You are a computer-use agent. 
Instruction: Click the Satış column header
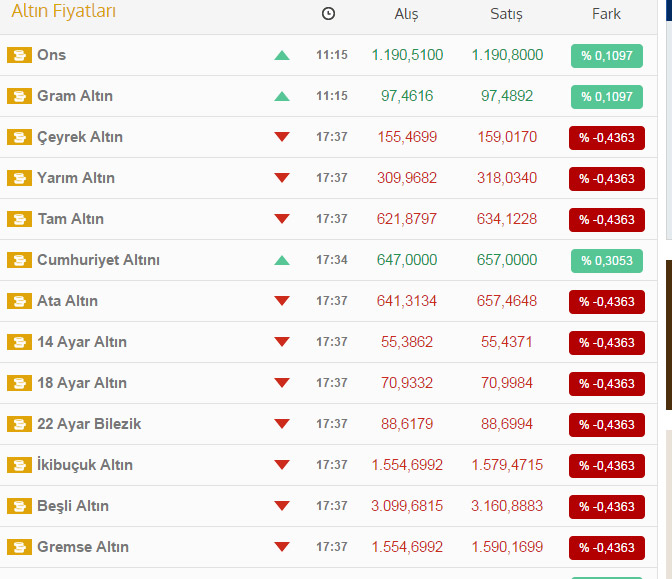506,14
